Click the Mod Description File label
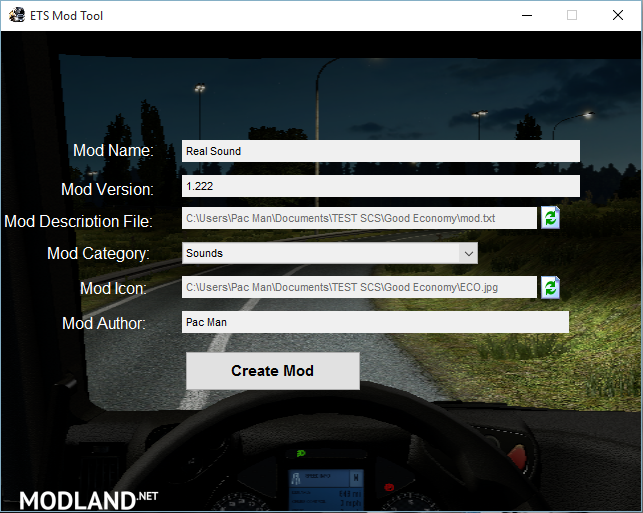 [x=78, y=221]
